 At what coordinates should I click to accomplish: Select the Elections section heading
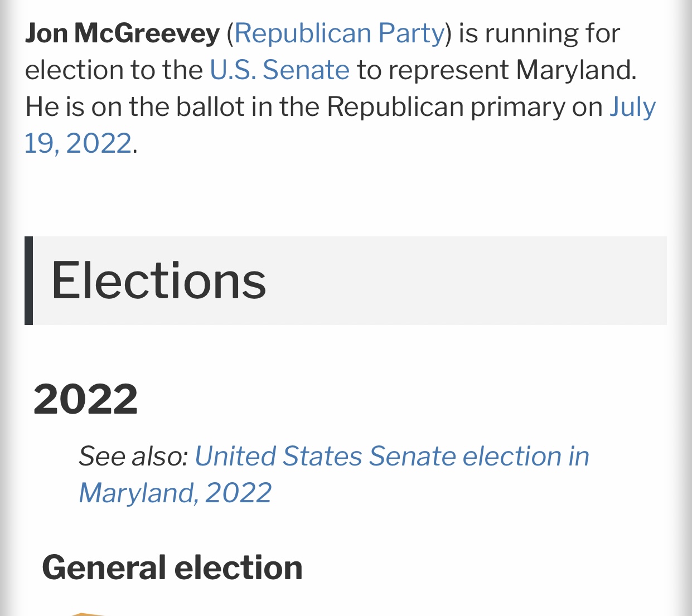pyautogui.click(x=159, y=280)
